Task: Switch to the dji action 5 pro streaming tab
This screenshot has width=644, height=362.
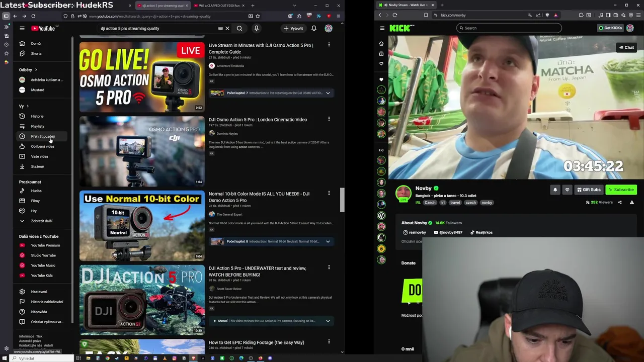Action: [162, 6]
